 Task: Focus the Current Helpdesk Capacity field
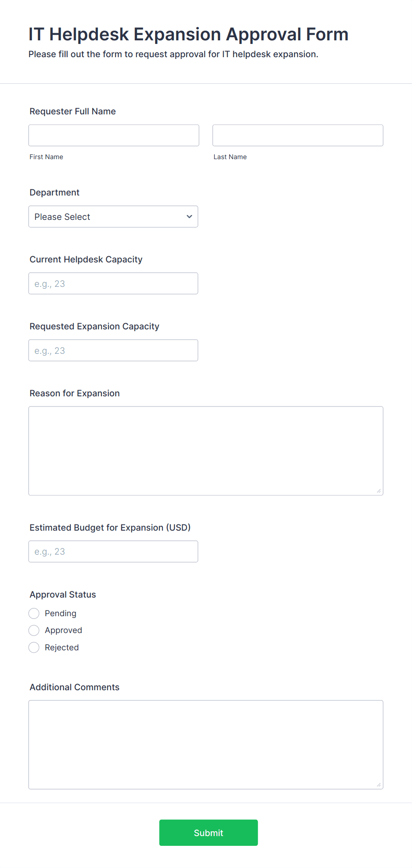click(x=113, y=283)
